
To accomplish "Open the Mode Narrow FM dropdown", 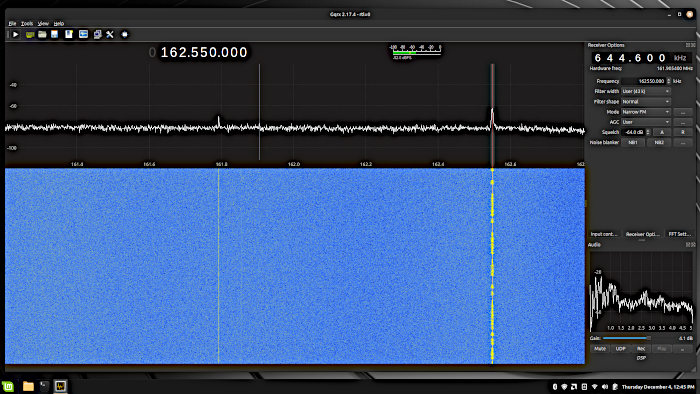I will 646,112.
